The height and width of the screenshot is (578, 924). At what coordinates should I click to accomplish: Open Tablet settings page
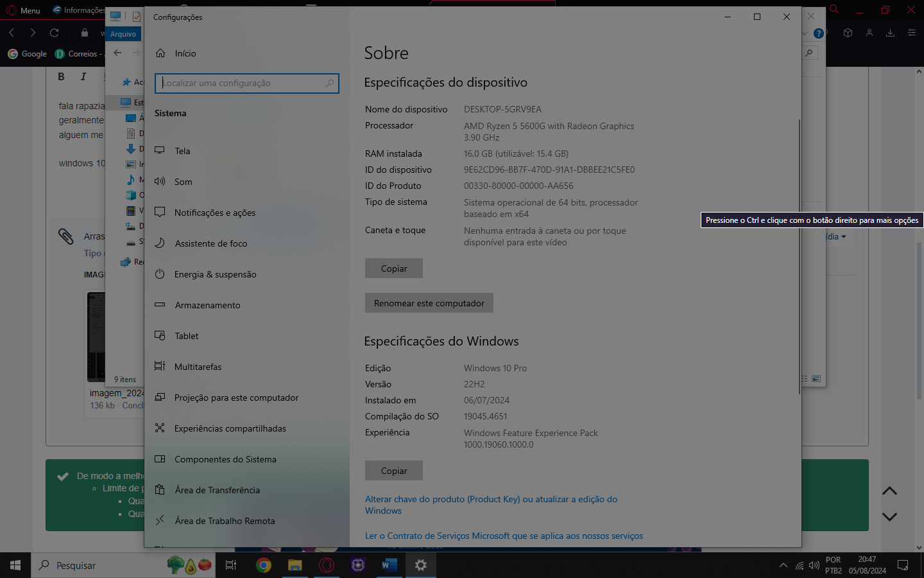pos(247,336)
